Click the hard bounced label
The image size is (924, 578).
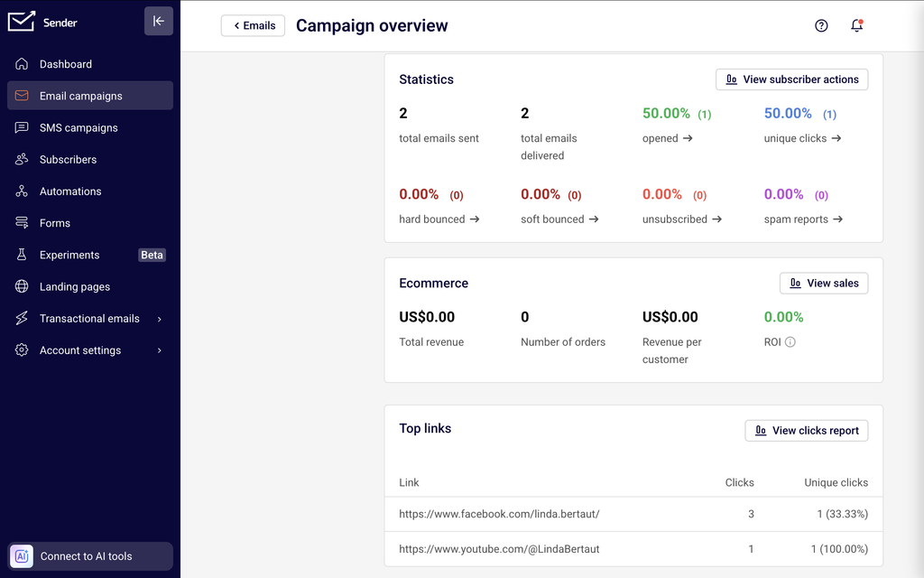click(432, 219)
